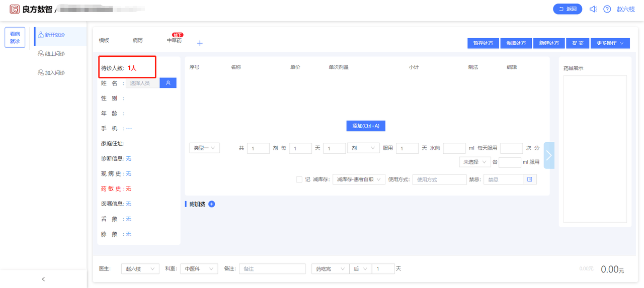Click the 新建处方 button
The width and height of the screenshot is (644, 288).
click(x=549, y=43)
